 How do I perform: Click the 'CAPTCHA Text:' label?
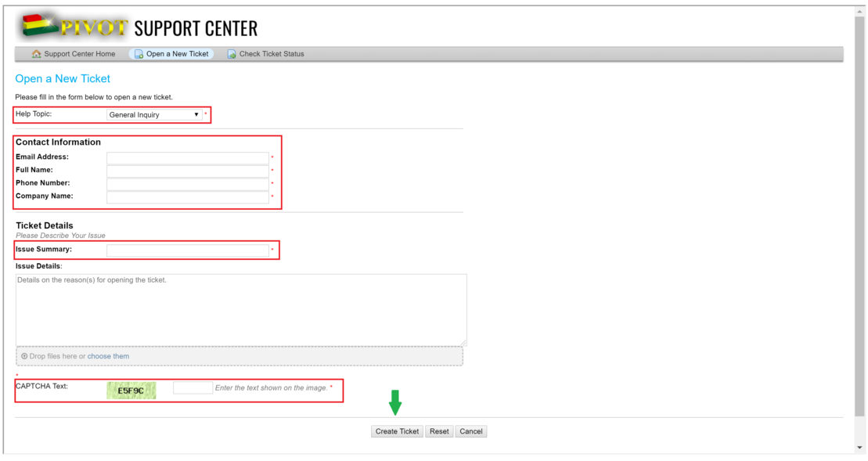[41, 387]
